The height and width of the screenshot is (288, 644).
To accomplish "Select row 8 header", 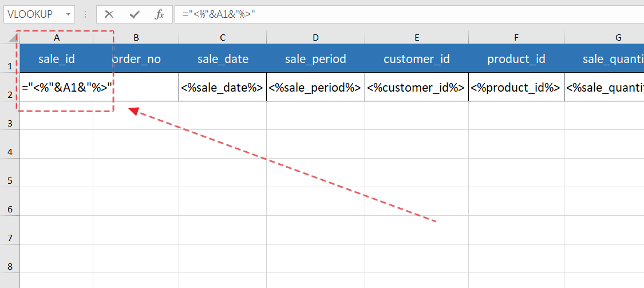I will tap(10, 258).
